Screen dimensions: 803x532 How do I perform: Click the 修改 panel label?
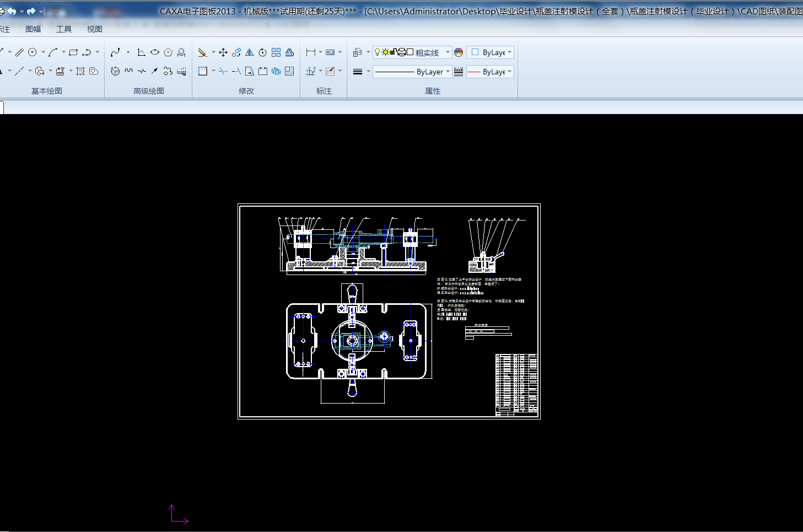coord(246,91)
